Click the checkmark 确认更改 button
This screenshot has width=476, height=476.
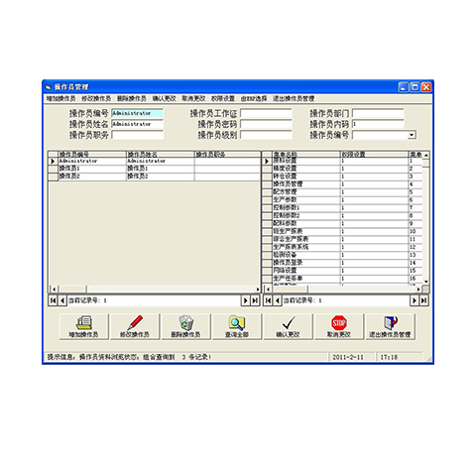288,326
